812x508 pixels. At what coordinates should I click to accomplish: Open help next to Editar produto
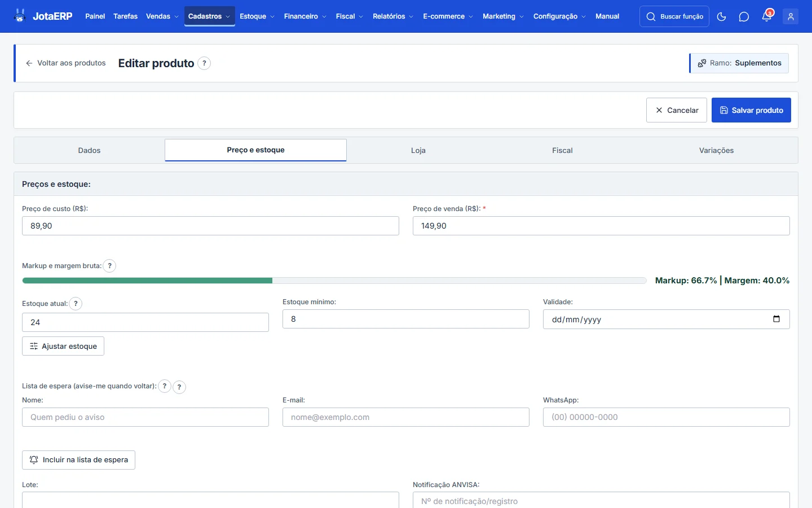click(204, 63)
